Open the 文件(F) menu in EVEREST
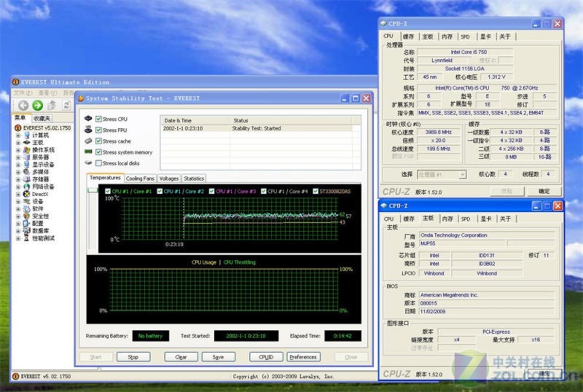 pos(23,92)
